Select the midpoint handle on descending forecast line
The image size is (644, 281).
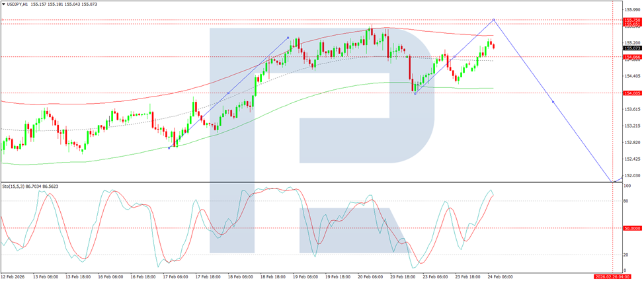point(553,102)
